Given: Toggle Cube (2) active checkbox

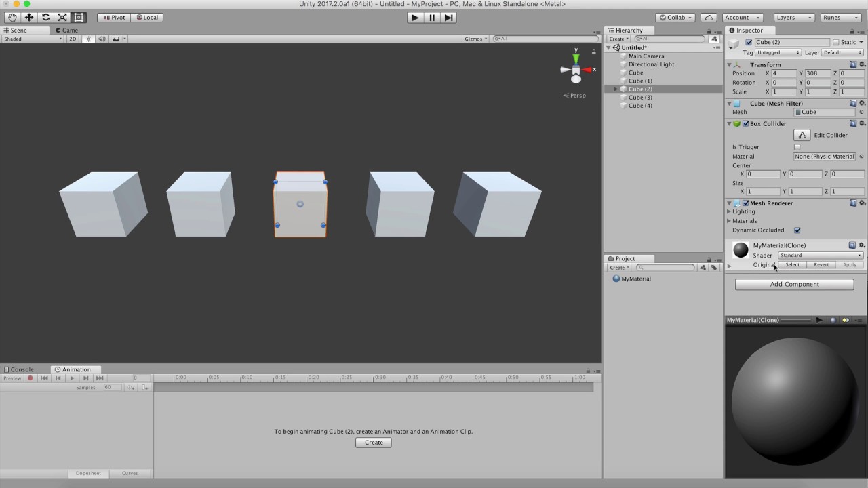Looking at the screenshot, I should tap(749, 42).
